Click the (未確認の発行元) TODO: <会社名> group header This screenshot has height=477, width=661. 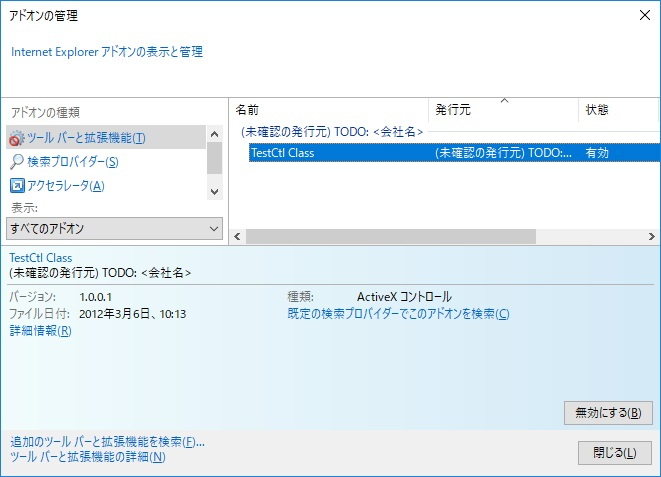(332, 132)
